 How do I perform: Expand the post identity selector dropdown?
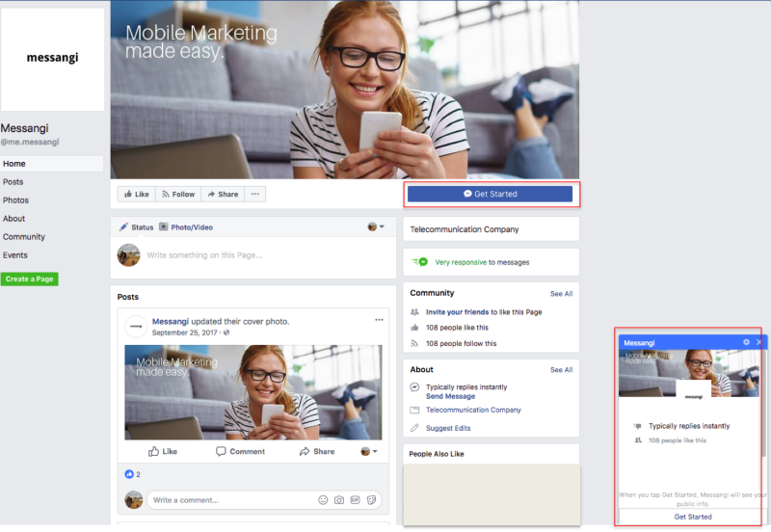369,451
